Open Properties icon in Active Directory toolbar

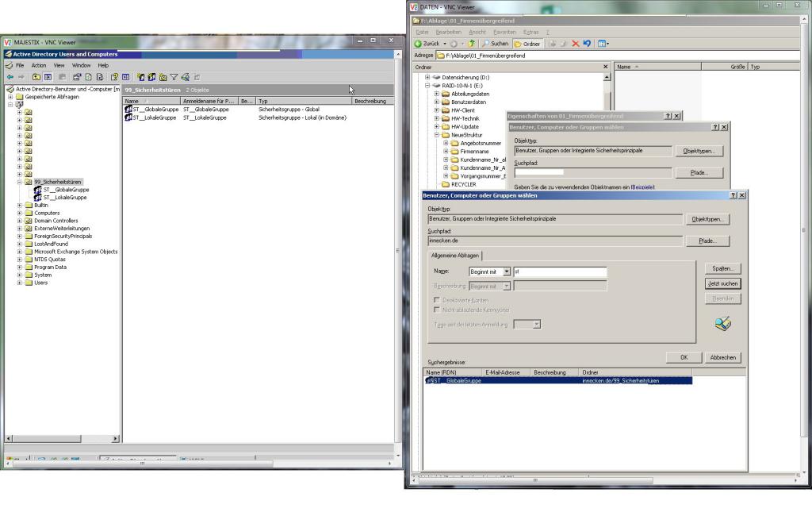[x=77, y=77]
